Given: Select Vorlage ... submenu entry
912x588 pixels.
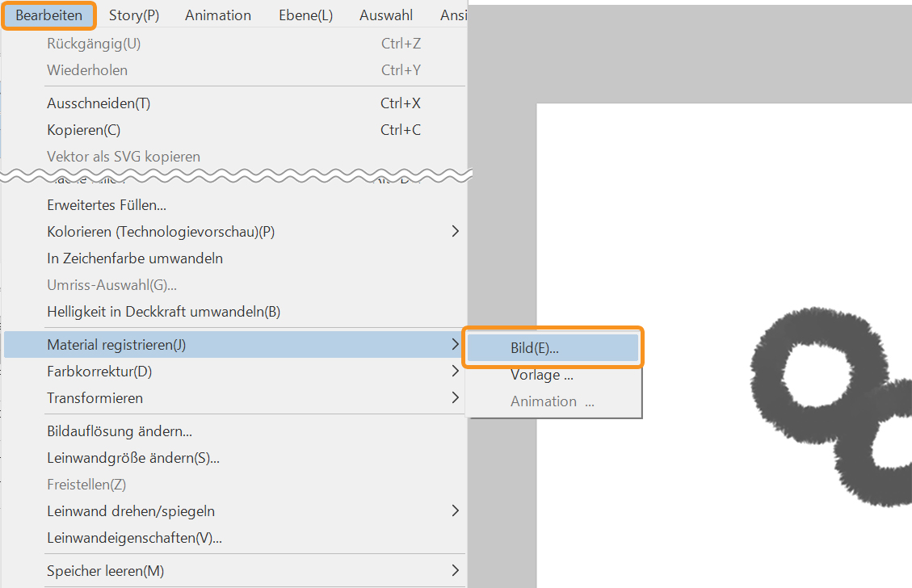Looking at the screenshot, I should tap(542, 375).
